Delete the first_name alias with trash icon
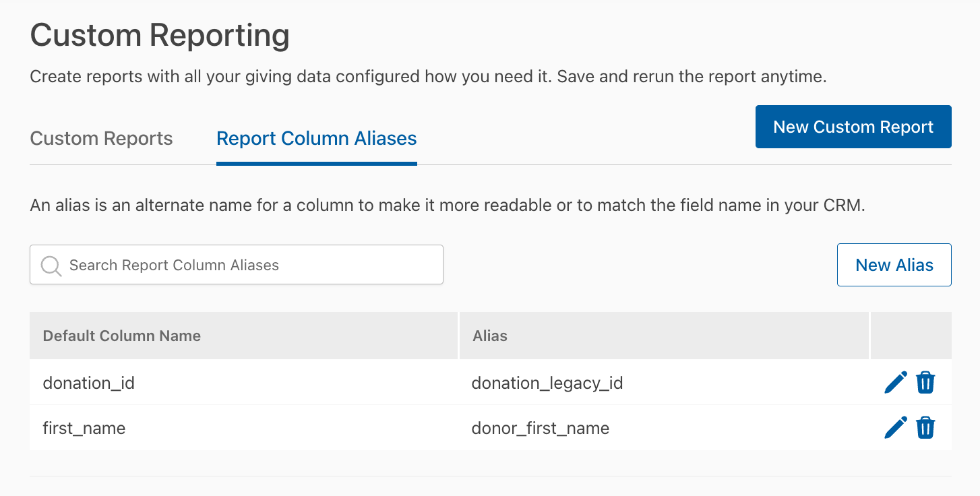 tap(925, 428)
